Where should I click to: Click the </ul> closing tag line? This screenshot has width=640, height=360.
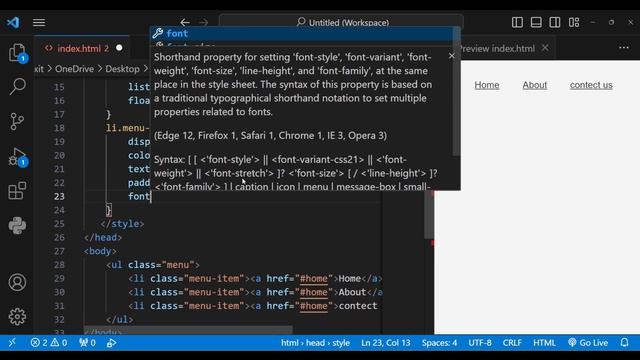tap(119, 320)
